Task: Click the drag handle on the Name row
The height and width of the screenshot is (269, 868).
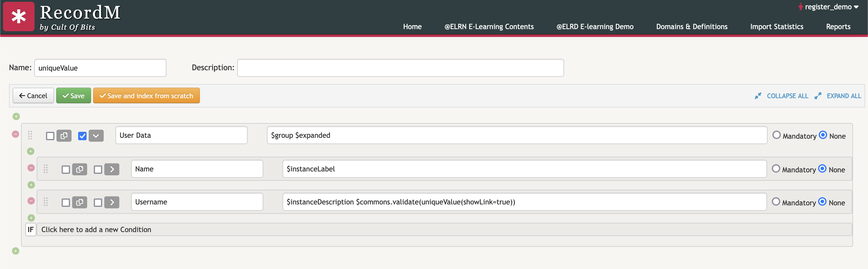Action: [x=46, y=169]
